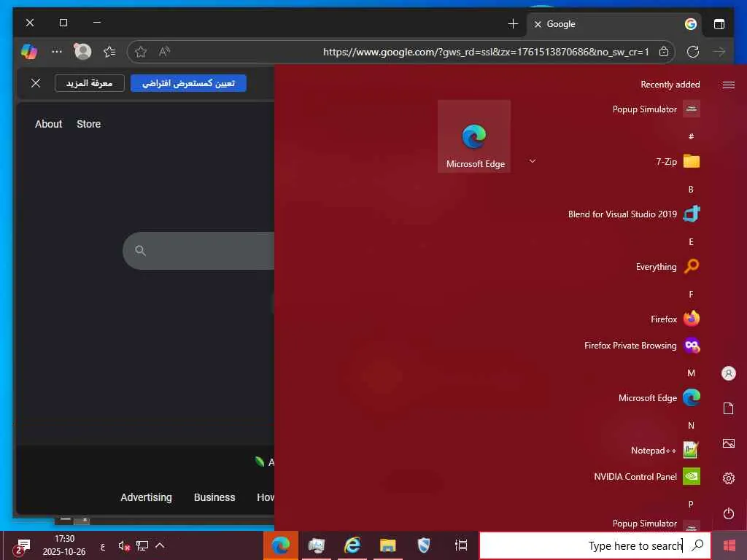747x560 pixels.
Task: Open the Edge profile avatar
Action: (83, 52)
